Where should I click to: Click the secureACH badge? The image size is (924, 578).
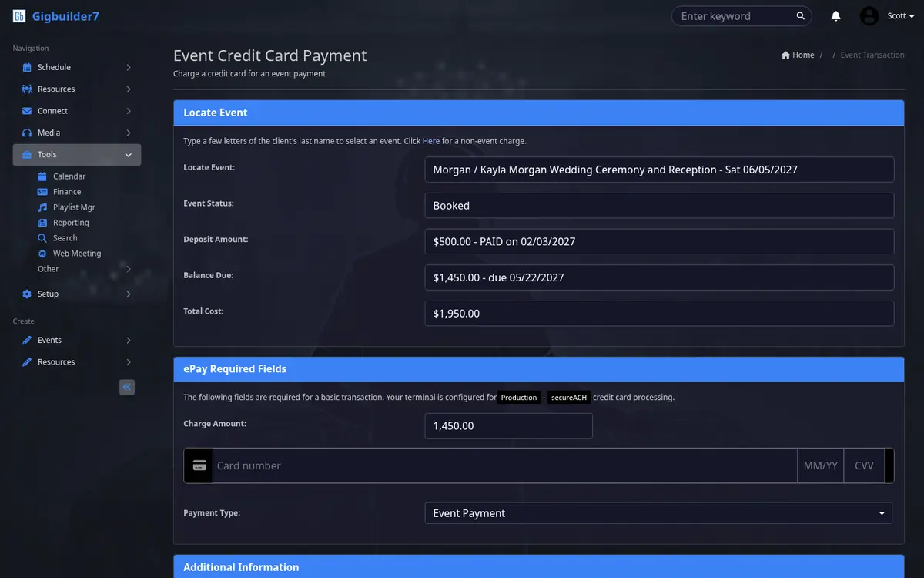click(x=569, y=398)
